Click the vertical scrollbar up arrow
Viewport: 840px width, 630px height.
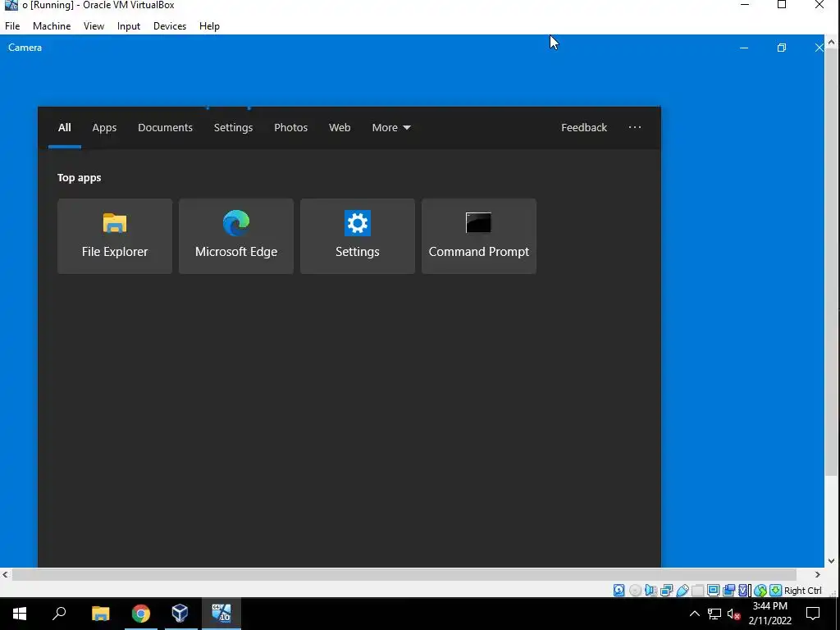[x=832, y=41]
